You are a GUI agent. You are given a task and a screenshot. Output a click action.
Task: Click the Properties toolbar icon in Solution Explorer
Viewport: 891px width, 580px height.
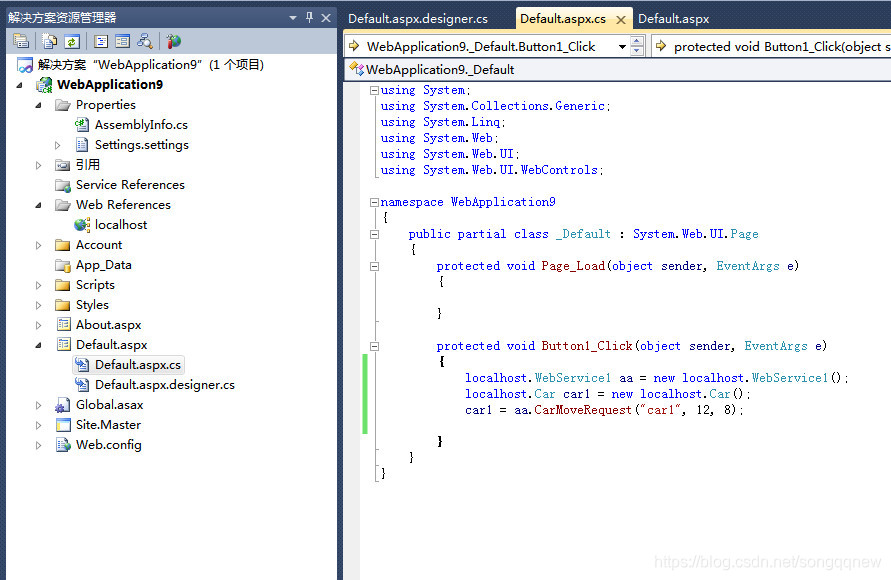[21, 41]
